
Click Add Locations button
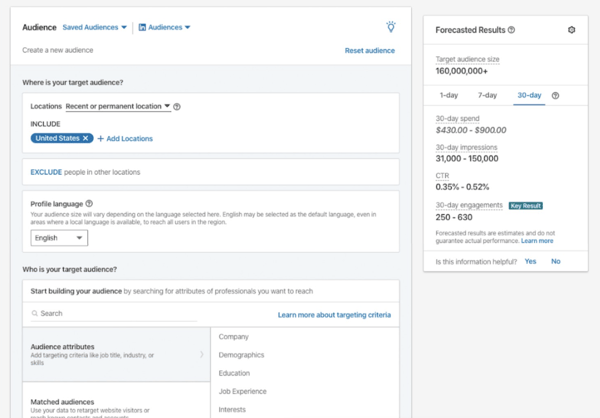(125, 138)
